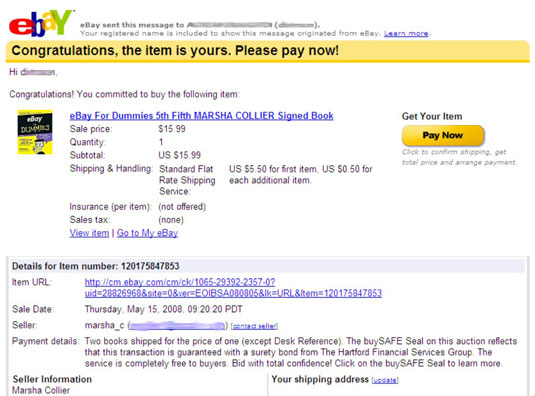Click the Seller Information heading
Viewport: 535px width, 396px height.
[52, 379]
